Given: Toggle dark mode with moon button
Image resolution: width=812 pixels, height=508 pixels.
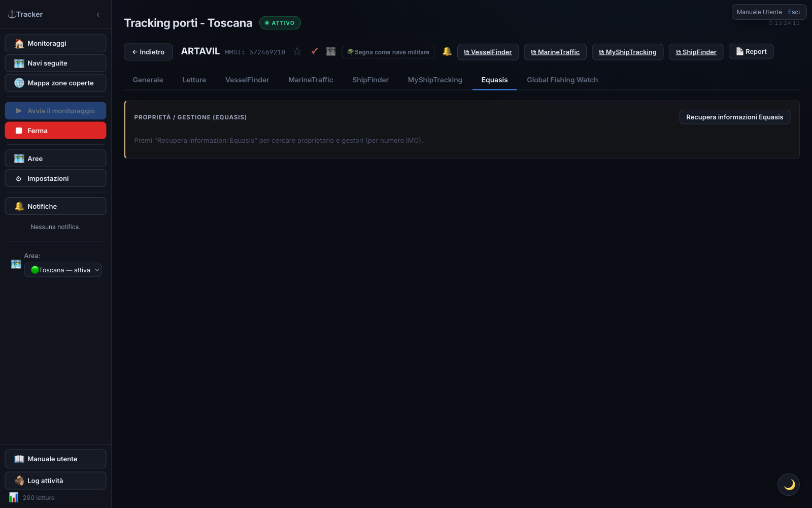Looking at the screenshot, I should [x=789, y=485].
